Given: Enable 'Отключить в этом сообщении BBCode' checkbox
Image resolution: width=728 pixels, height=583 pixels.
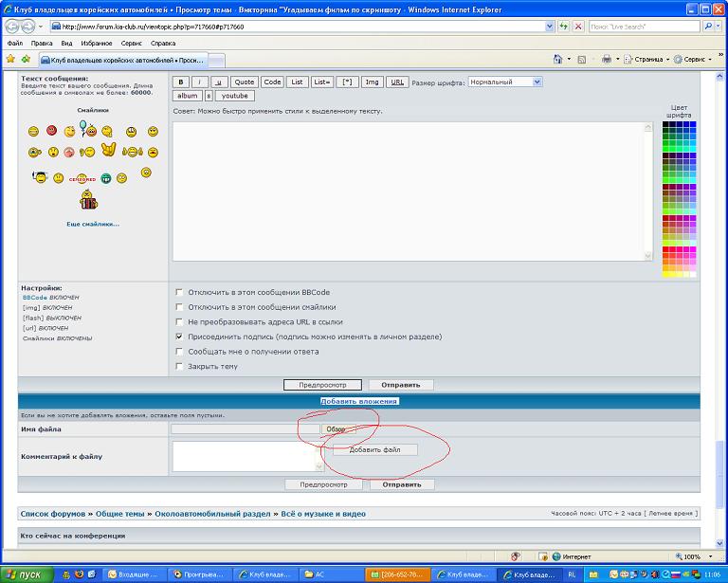Looking at the screenshot, I should tap(179, 293).
